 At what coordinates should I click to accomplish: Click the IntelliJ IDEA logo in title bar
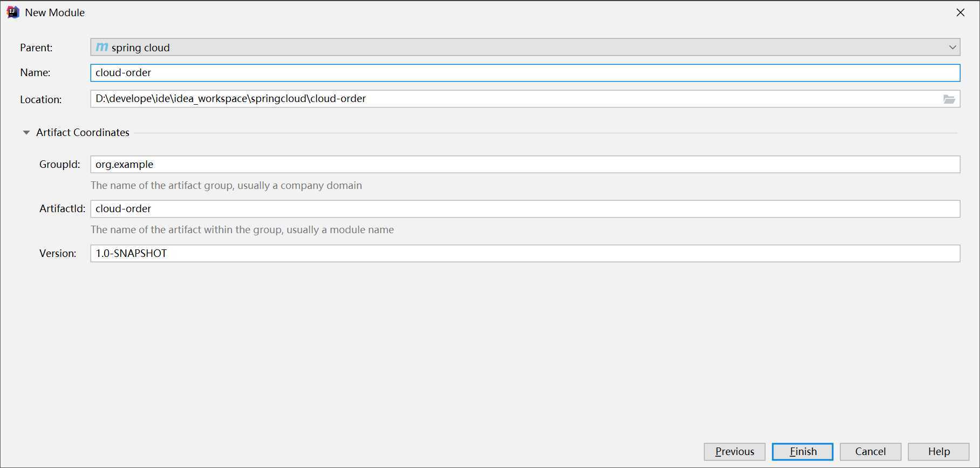[x=13, y=12]
